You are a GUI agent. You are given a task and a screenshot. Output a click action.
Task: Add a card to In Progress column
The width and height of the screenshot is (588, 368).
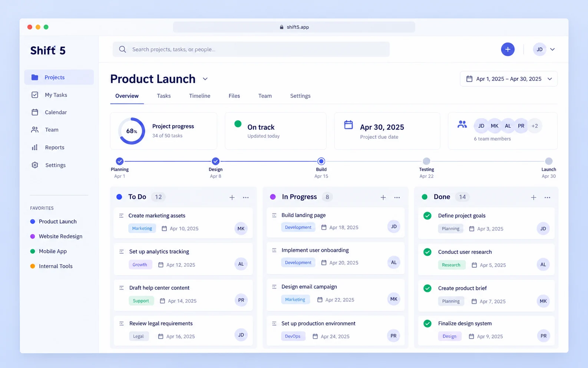click(x=383, y=197)
